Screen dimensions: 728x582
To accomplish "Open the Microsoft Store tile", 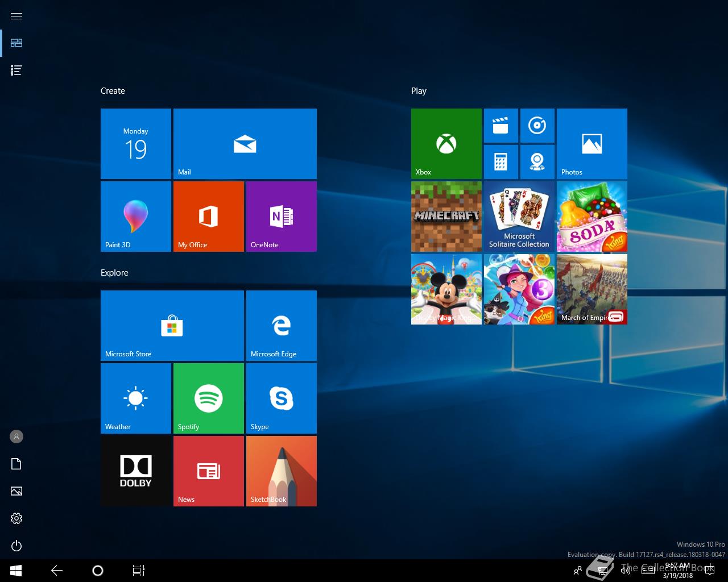I will coord(172,326).
